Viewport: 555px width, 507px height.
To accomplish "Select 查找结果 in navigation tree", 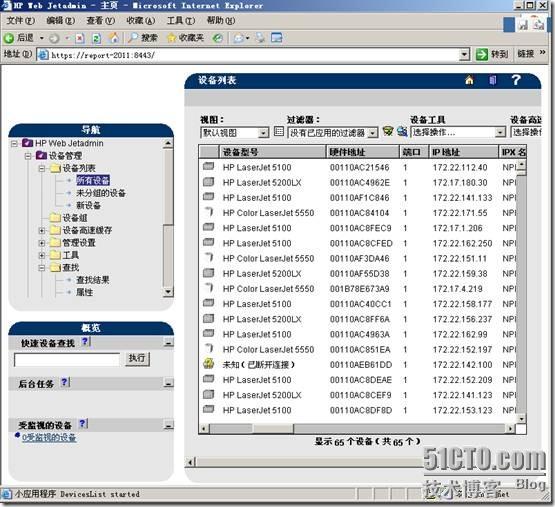I will tap(93, 280).
